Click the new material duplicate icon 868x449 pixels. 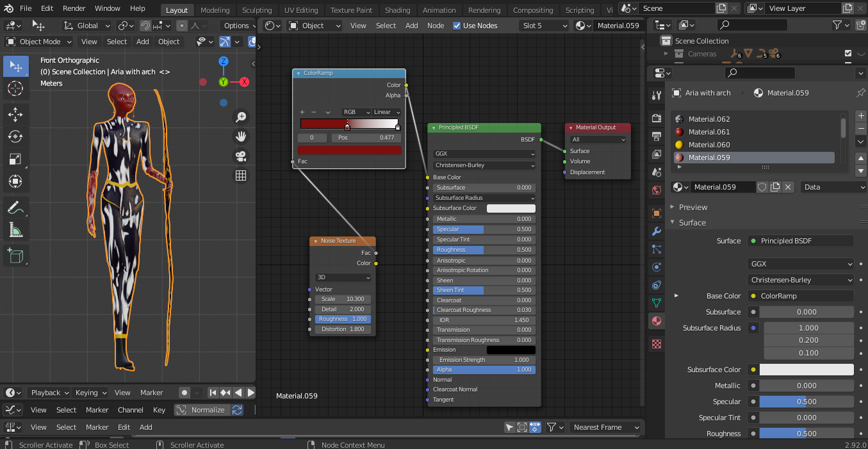coord(775,187)
